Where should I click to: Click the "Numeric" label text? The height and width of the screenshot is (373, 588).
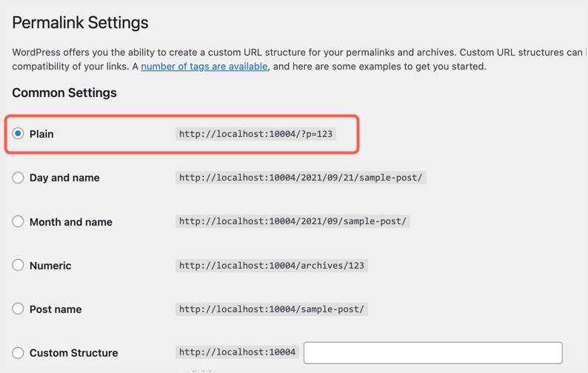point(50,266)
